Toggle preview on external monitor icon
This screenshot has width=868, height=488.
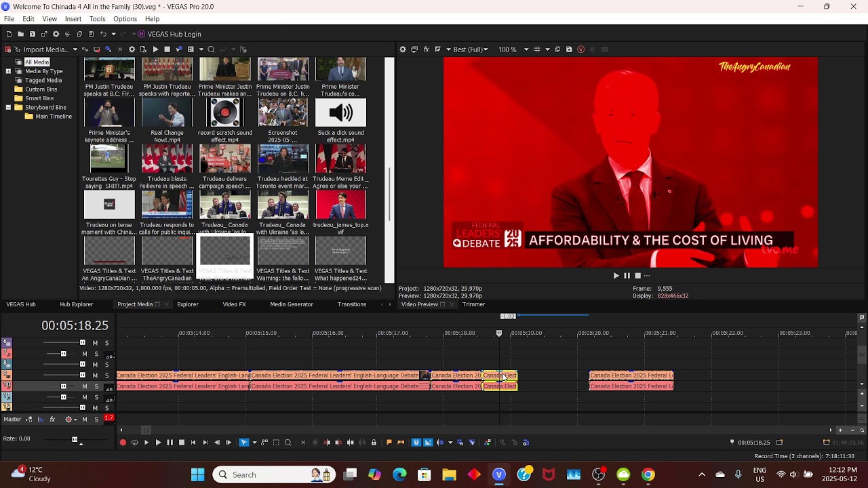(414, 49)
